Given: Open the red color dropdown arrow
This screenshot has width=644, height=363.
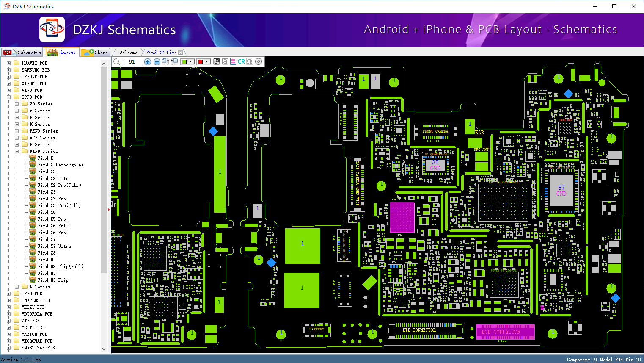Looking at the screenshot, I should click(207, 62).
